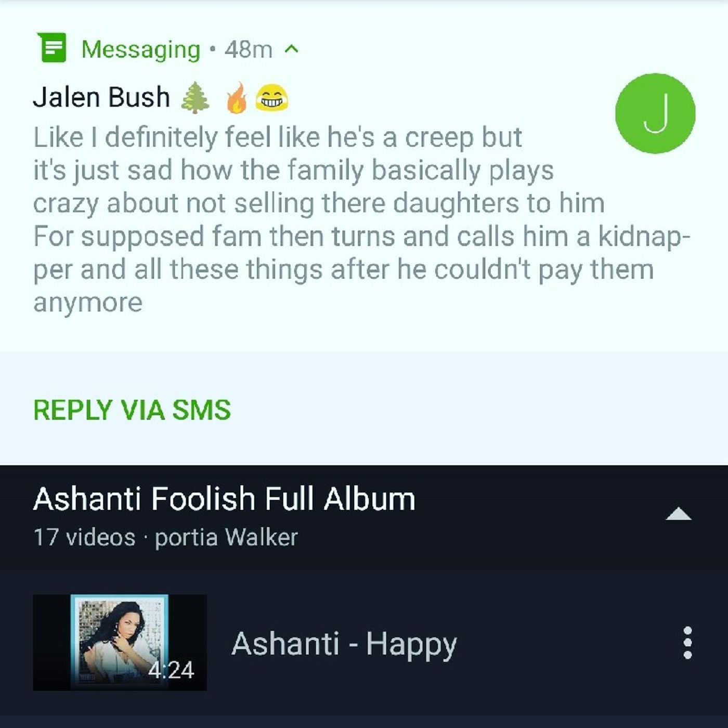Open Jalen Bush sender name

[x=101, y=97]
